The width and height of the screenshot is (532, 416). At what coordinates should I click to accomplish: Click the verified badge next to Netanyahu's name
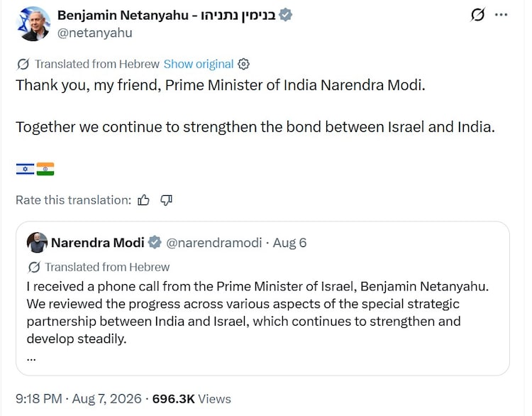coord(285,16)
